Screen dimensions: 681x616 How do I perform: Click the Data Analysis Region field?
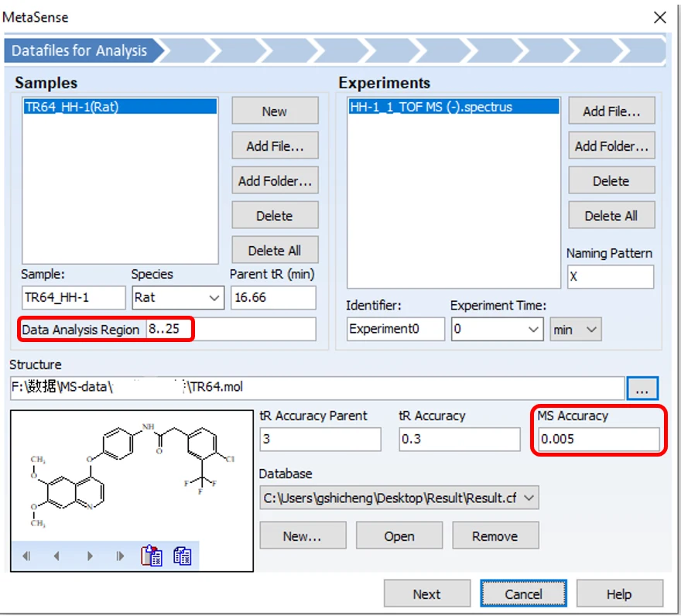point(231,330)
